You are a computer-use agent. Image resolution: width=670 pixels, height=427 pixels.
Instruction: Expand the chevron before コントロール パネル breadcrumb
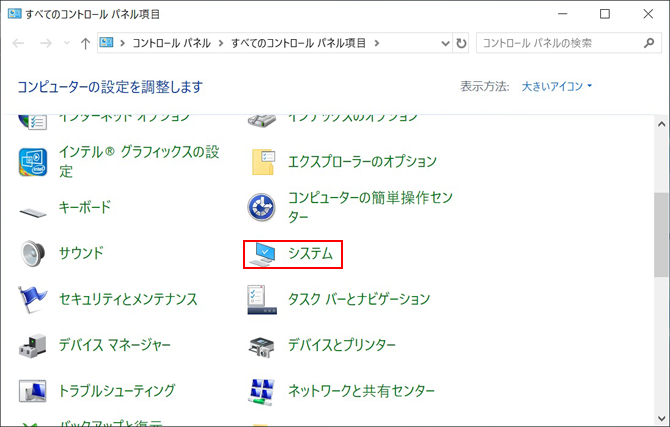123,43
